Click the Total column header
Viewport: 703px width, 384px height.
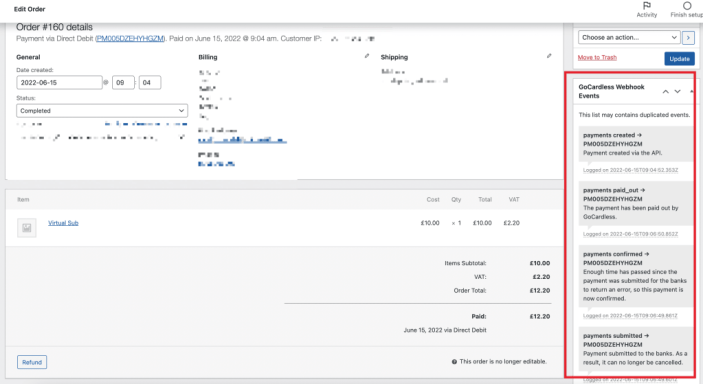click(x=485, y=200)
